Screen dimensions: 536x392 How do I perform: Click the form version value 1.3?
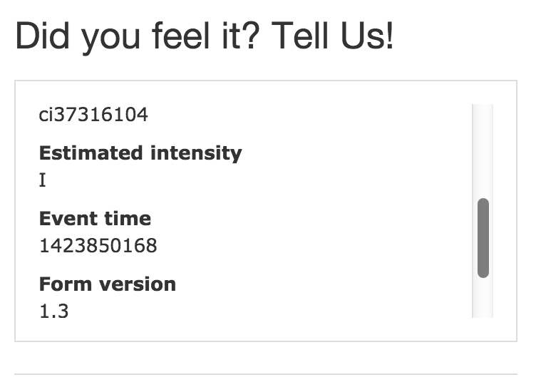tap(54, 311)
